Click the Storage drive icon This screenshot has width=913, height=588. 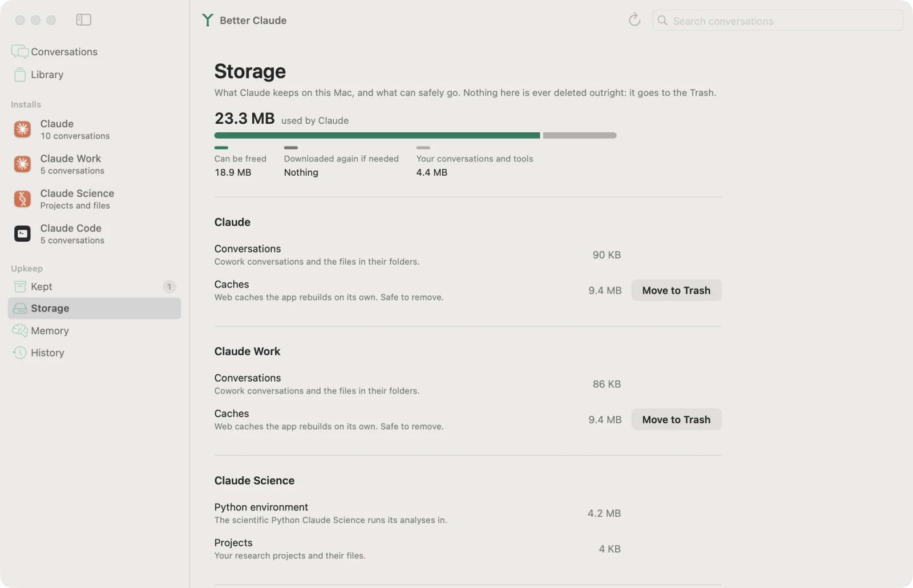(x=20, y=309)
